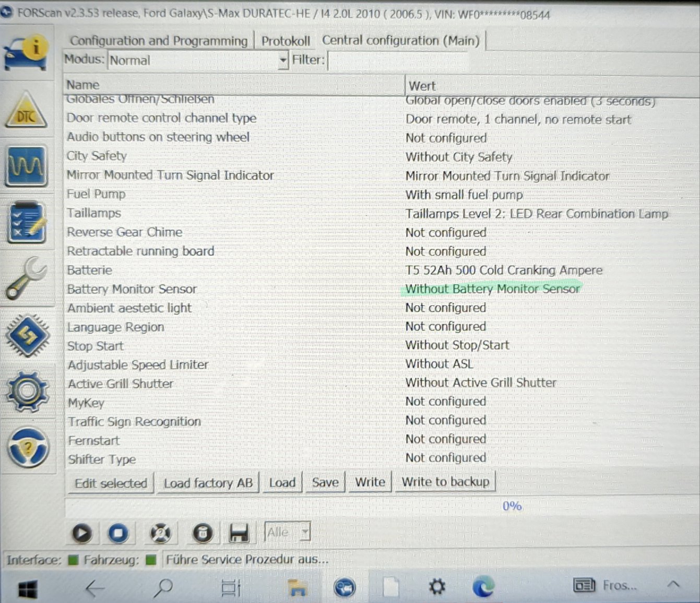Open the Alle dropdown in bottom toolbar
The width and height of the screenshot is (700, 603).
click(305, 533)
